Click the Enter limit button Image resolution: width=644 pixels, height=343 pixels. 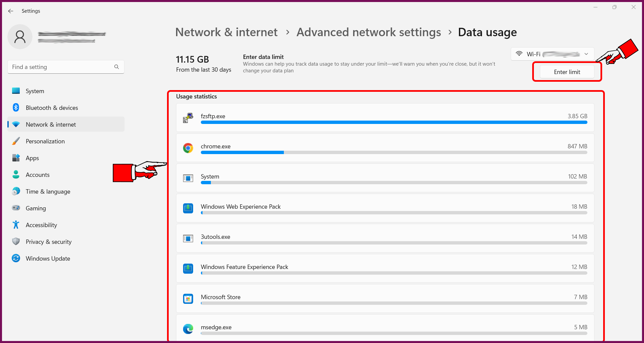(567, 72)
